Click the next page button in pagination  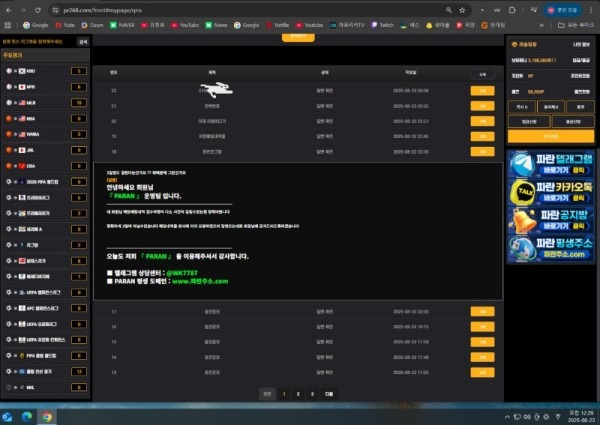click(x=328, y=394)
